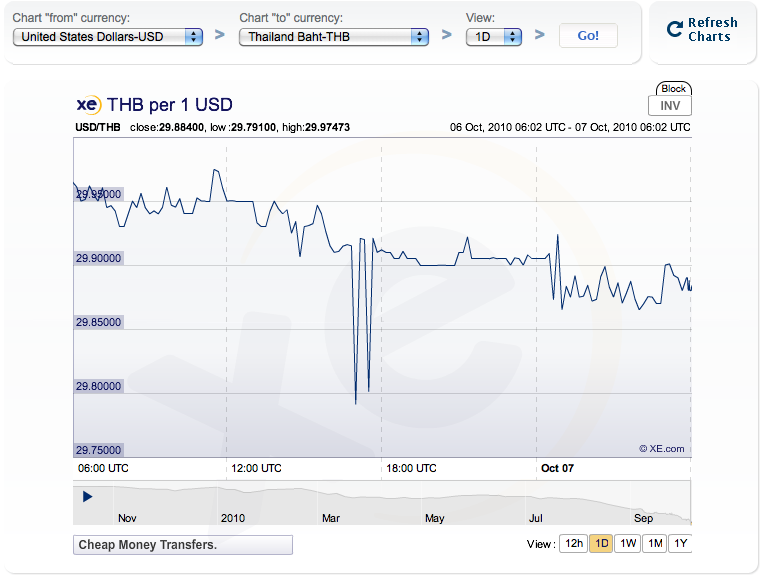
Task: Open the 'to' currency Thailand Baht dropdown
Action: [333, 37]
